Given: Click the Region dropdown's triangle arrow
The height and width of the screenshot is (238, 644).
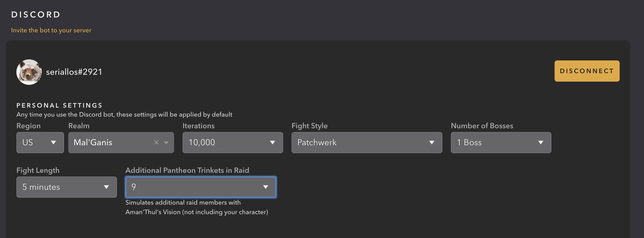Looking at the screenshot, I should pyautogui.click(x=53, y=143).
